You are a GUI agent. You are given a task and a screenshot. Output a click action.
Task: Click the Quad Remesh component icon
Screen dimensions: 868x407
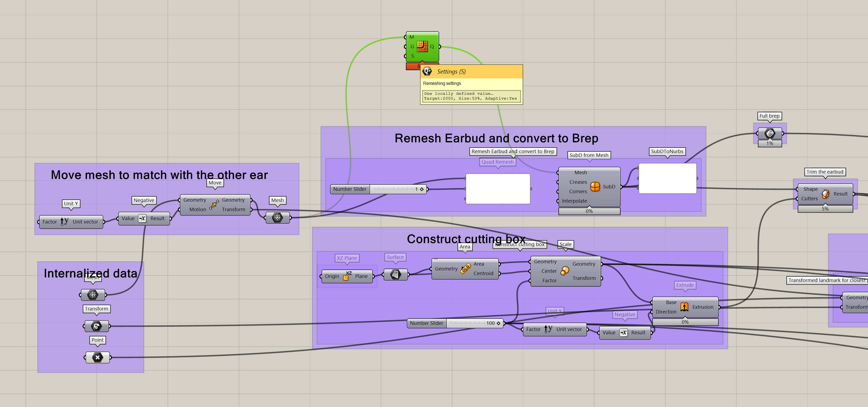pos(422,46)
